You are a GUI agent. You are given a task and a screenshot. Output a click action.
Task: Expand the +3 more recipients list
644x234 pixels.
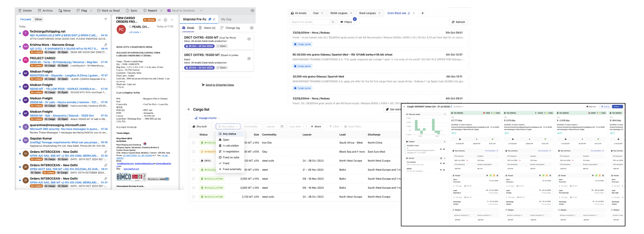tap(135, 32)
